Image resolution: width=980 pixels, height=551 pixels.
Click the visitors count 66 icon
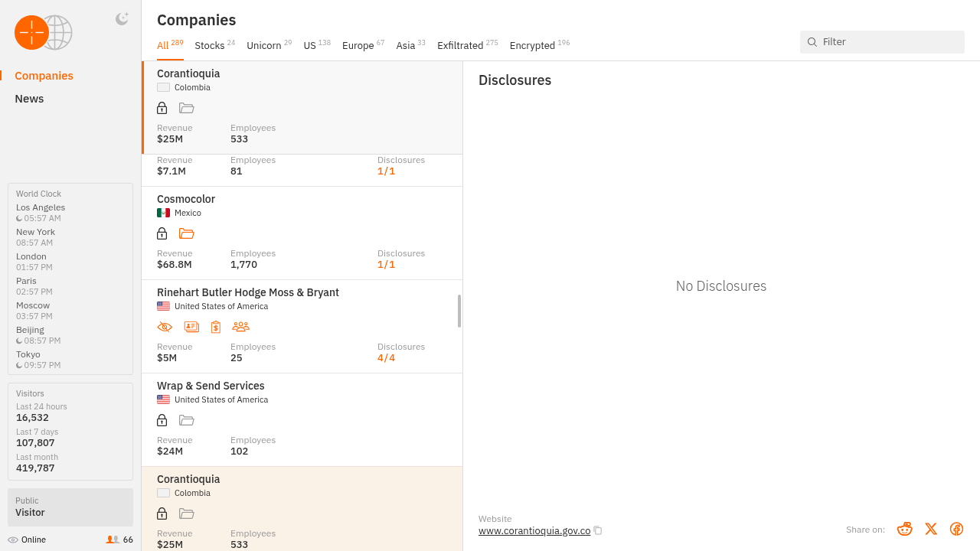tap(113, 540)
